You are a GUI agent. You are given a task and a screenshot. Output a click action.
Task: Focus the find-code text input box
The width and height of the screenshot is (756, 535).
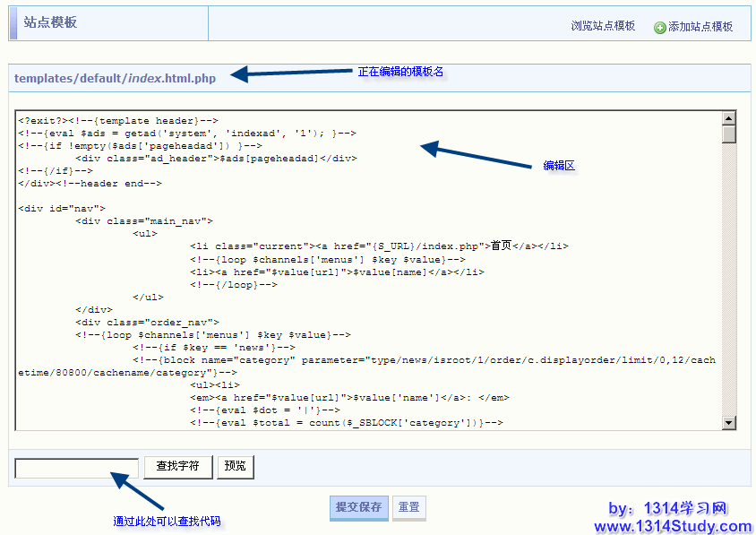(76, 467)
